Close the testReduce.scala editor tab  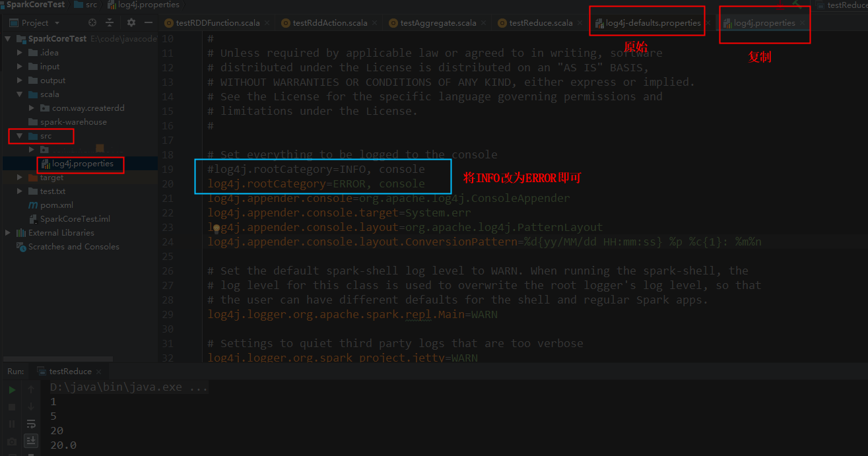580,23
